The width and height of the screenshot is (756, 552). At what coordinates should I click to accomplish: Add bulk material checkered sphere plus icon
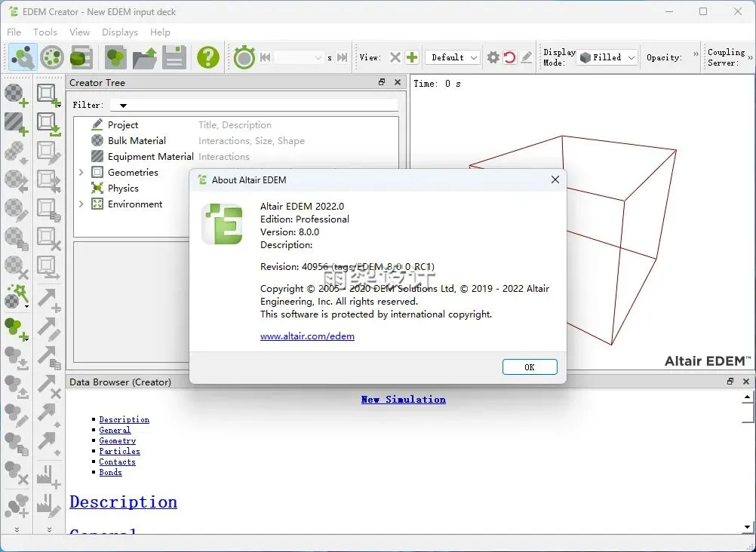(x=17, y=95)
